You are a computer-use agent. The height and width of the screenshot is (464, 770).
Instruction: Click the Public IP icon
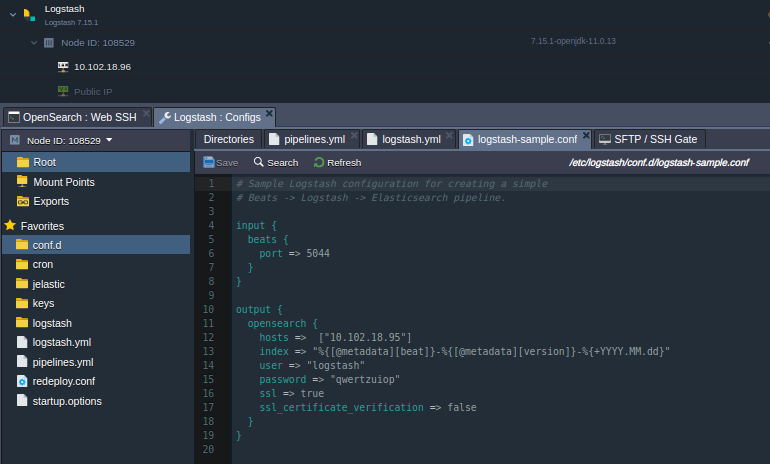(x=63, y=91)
